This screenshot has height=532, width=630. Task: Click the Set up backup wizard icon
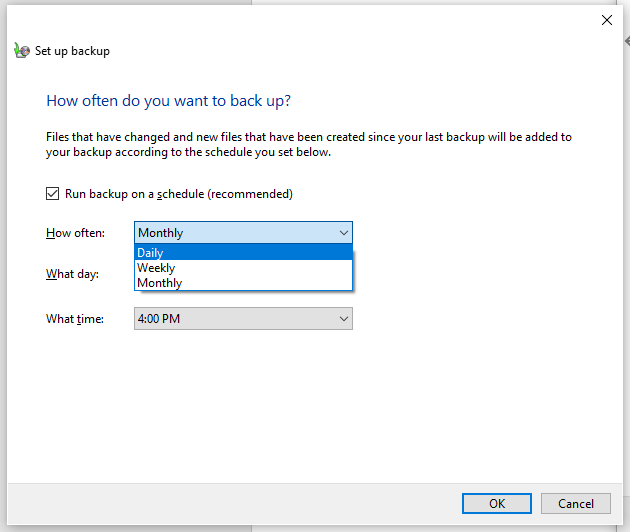coord(22,51)
